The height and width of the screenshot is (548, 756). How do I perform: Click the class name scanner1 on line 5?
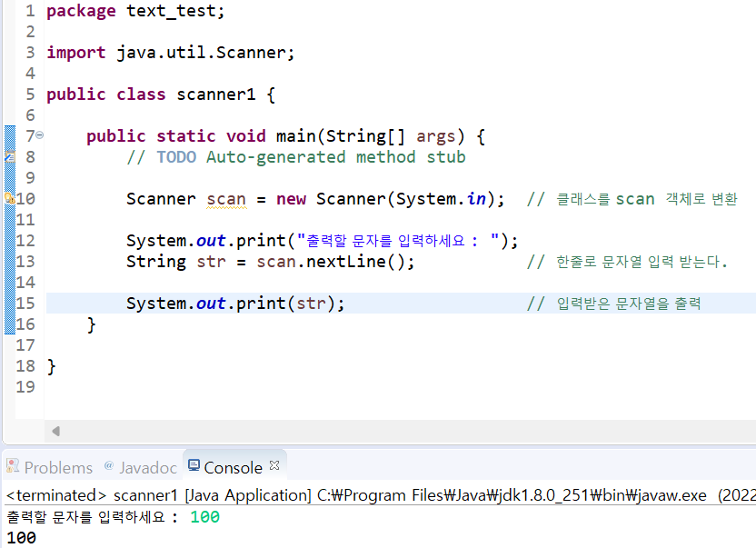tap(216, 95)
